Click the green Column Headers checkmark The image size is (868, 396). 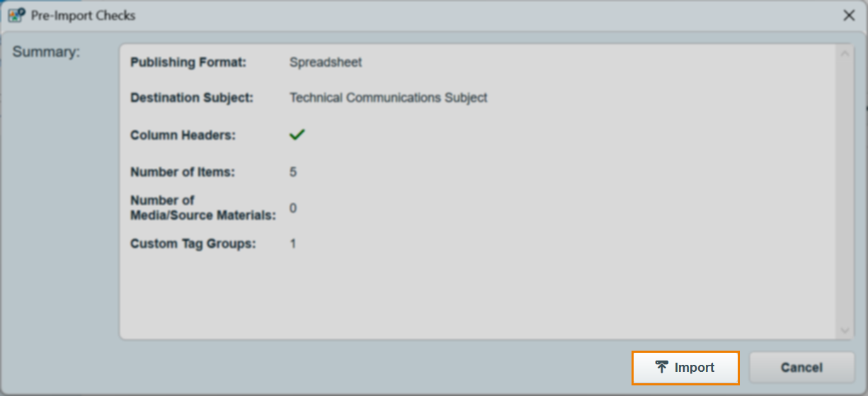[x=297, y=134]
